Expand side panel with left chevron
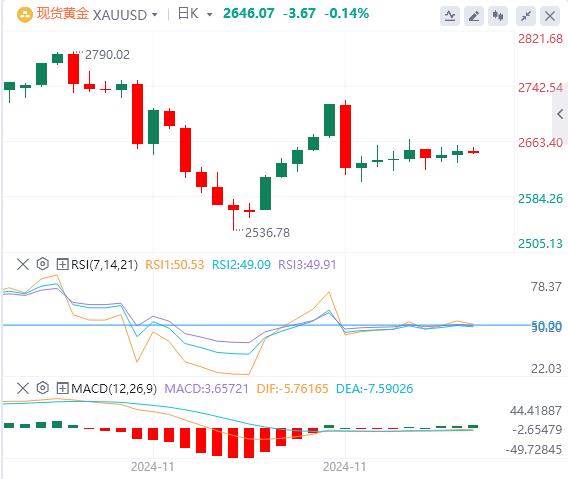 [x=560, y=114]
